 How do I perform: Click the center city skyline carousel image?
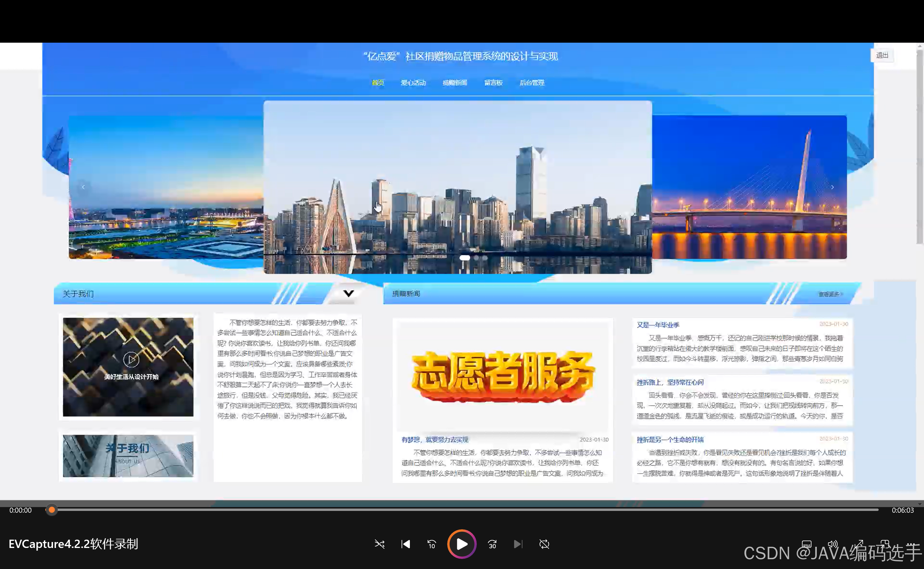tap(458, 187)
